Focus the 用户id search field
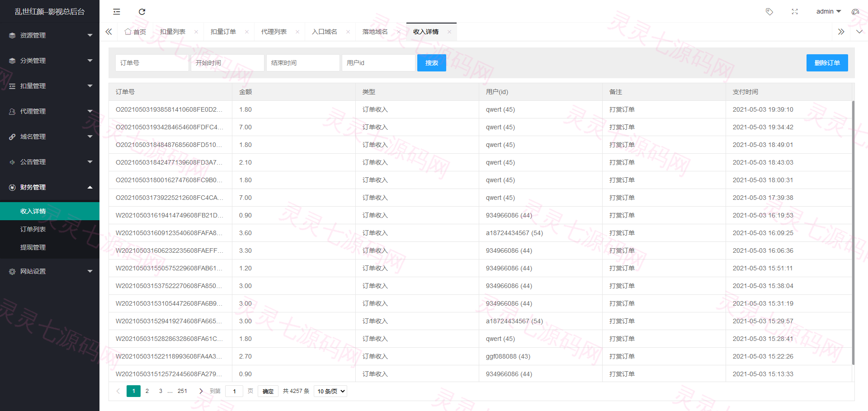 click(378, 63)
